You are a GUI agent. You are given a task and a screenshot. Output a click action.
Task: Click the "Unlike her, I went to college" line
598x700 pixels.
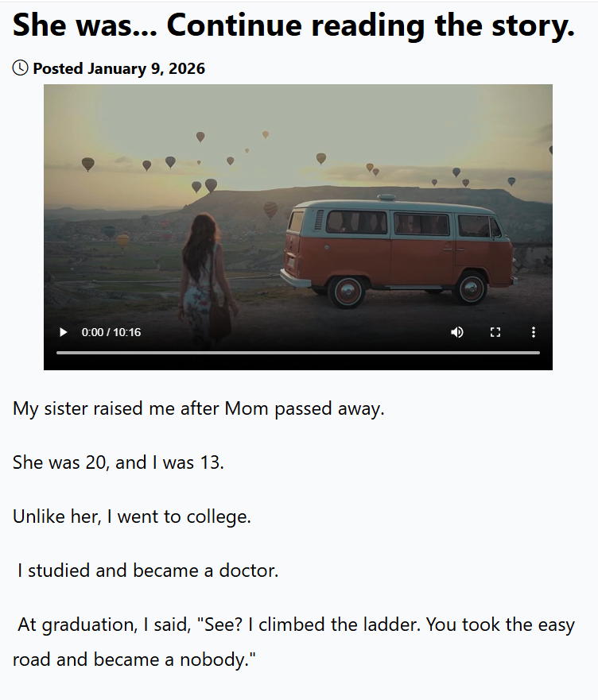[132, 516]
